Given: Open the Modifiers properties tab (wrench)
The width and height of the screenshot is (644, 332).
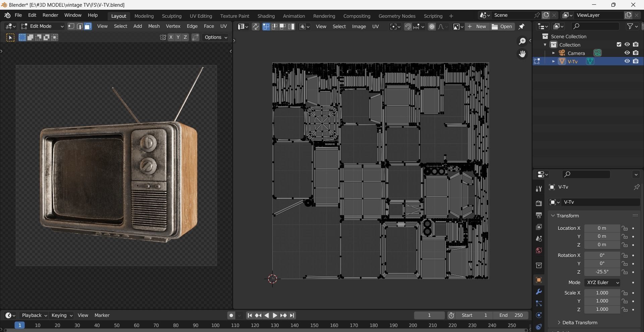Looking at the screenshot, I should (x=539, y=292).
